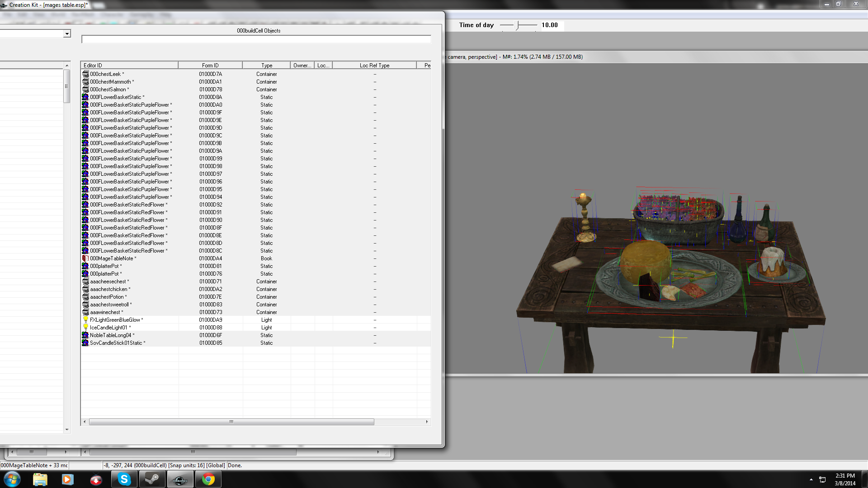Click the book icon next to 000MageTableNote
Screen dimensions: 868x488
[85, 258]
